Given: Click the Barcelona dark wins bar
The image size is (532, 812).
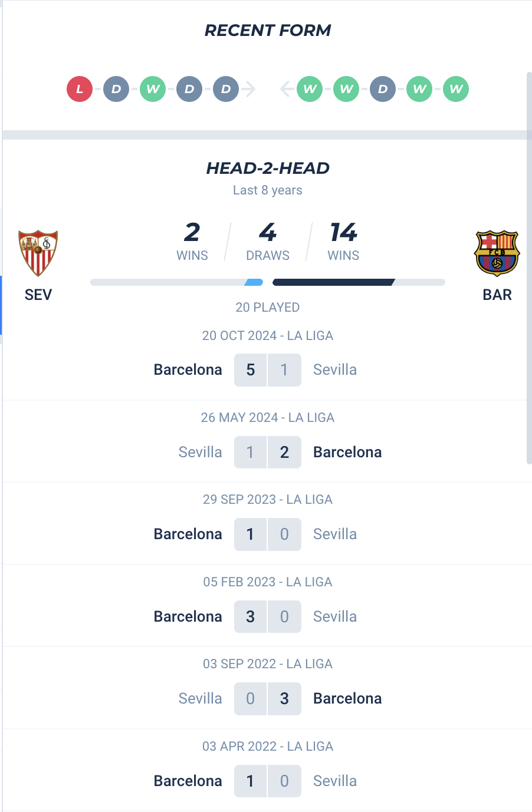Looking at the screenshot, I should point(333,282).
